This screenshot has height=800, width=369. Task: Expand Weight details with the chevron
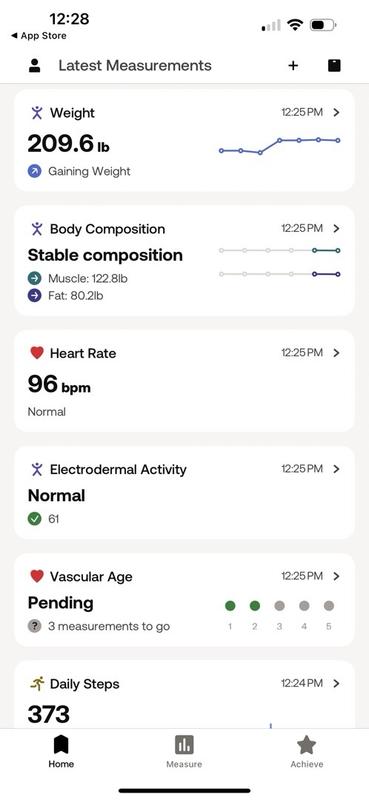coord(336,113)
